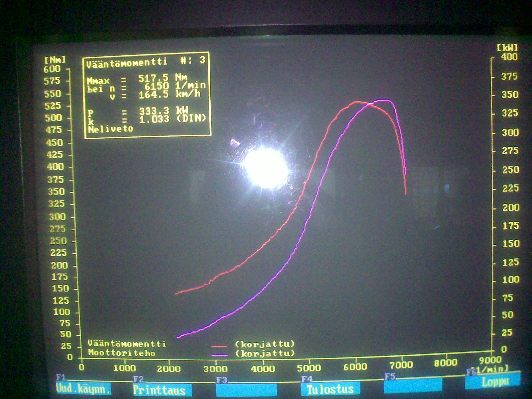This screenshot has height=399, width=532.
Task: Click the magenta Moottoriteho legend line
Action: pos(220,355)
